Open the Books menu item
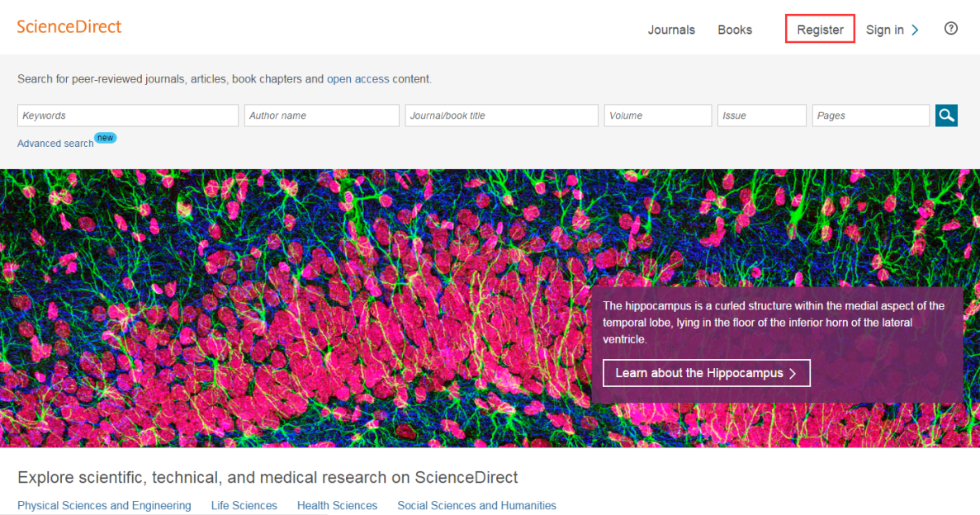Screen dimensions: 980x515 click(x=734, y=30)
